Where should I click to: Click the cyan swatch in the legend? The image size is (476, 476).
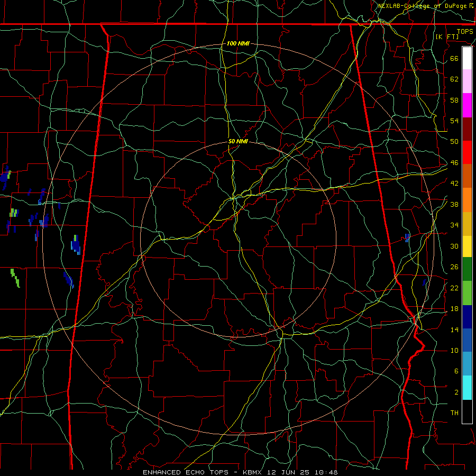467,388
